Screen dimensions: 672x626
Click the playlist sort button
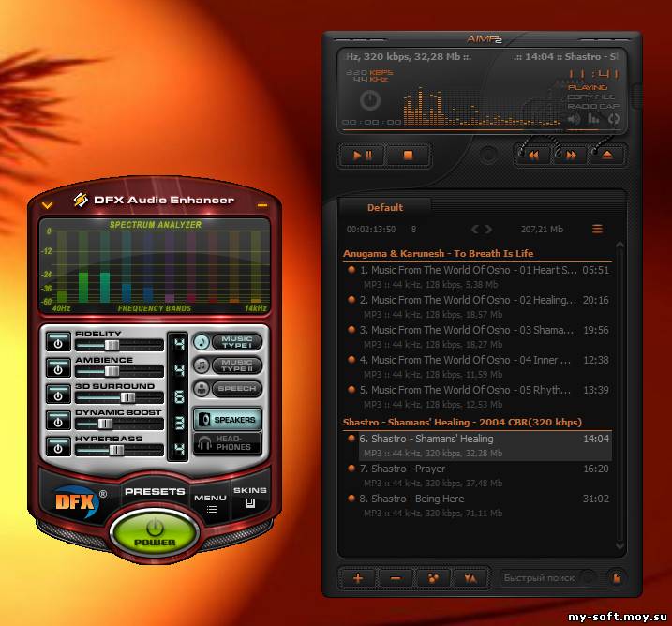[x=470, y=578]
